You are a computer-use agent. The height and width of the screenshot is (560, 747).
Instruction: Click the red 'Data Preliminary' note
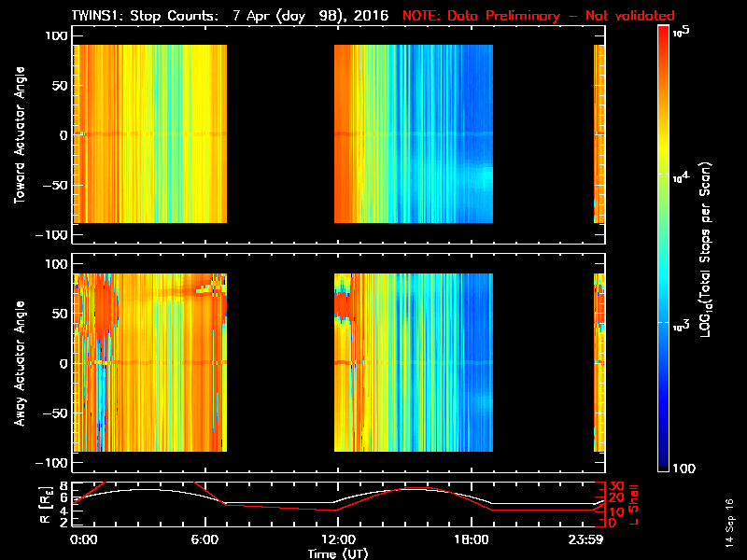539,16
